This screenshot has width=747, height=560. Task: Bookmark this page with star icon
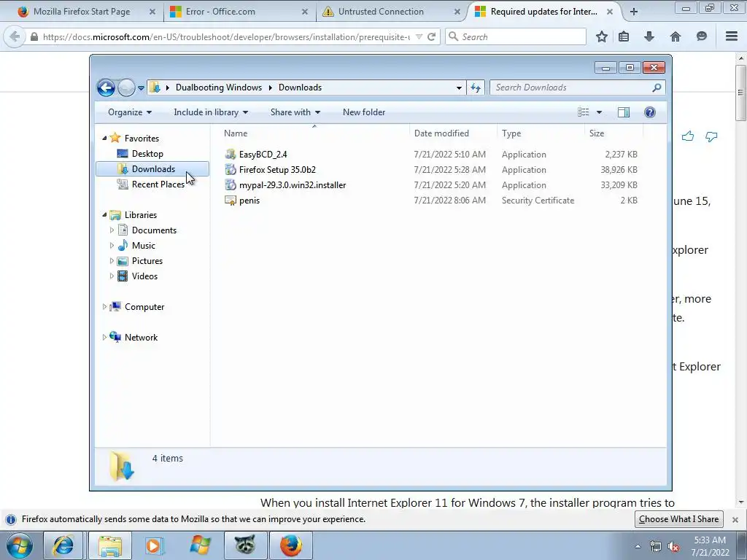pos(602,36)
